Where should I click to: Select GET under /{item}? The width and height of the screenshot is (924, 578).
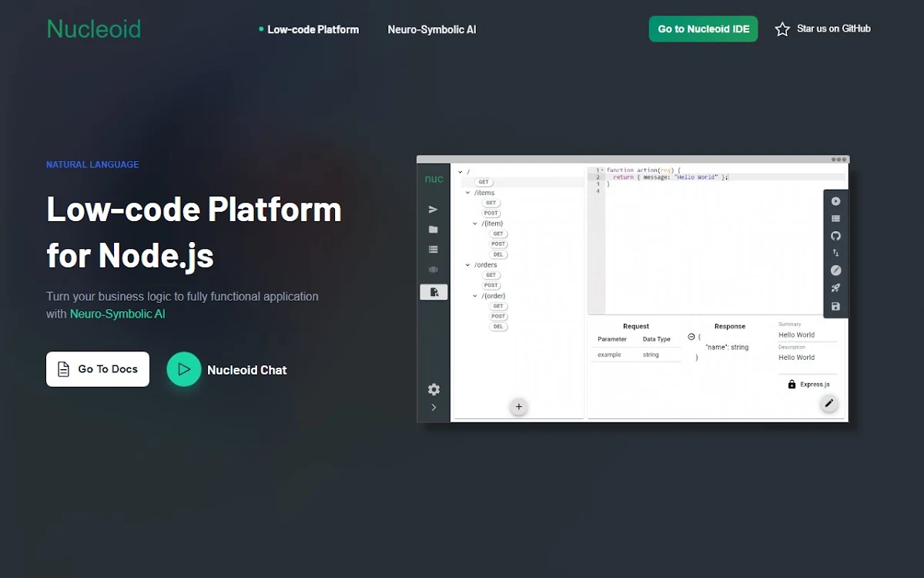point(498,234)
